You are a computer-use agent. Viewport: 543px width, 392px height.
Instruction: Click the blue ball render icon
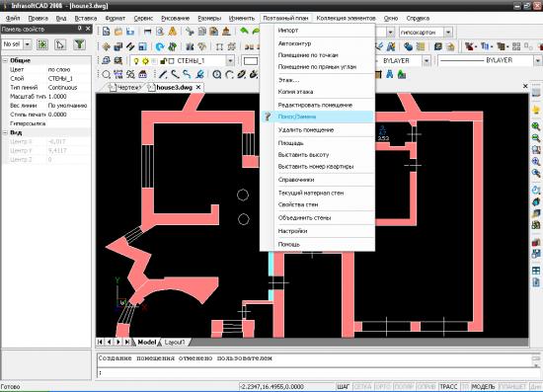point(409,46)
